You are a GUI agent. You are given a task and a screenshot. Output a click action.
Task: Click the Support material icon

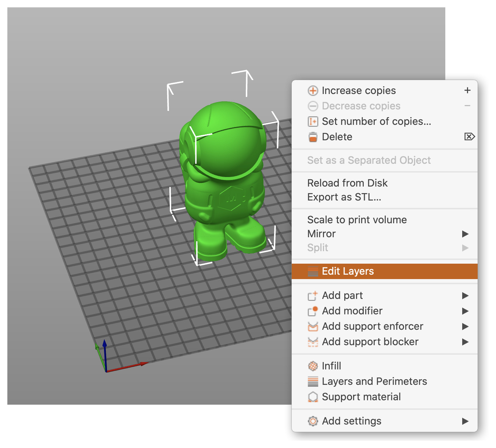coord(313,397)
